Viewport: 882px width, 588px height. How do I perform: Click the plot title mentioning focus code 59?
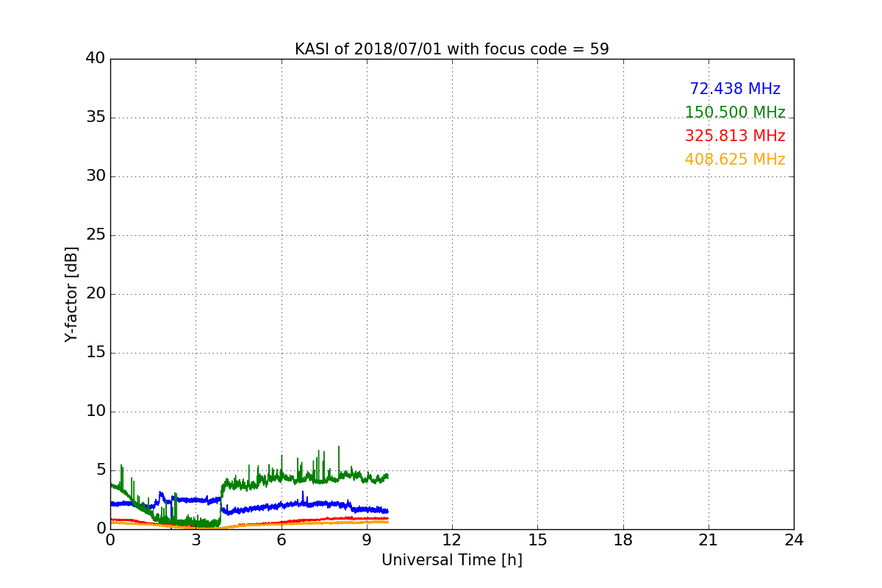click(452, 49)
